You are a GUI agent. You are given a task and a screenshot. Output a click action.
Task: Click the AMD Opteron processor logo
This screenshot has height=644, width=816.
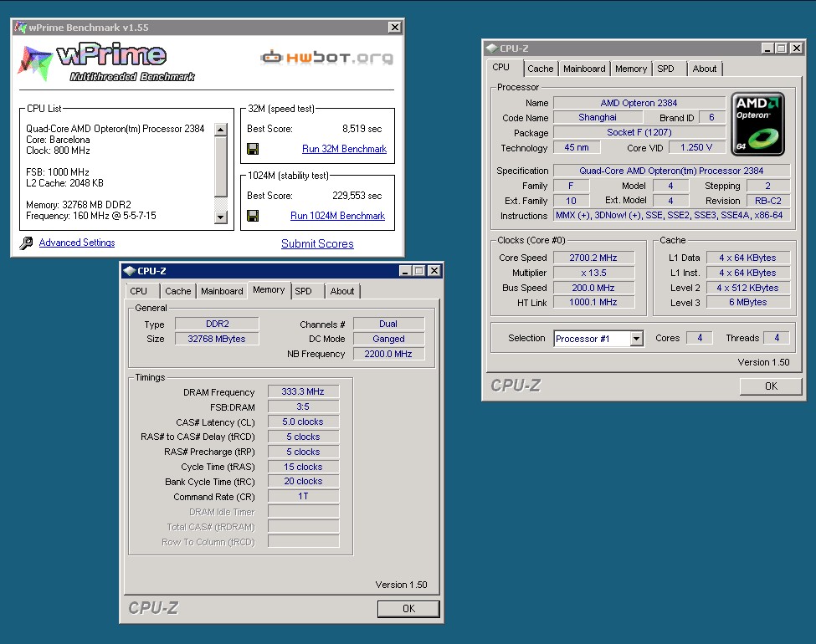tap(757, 124)
